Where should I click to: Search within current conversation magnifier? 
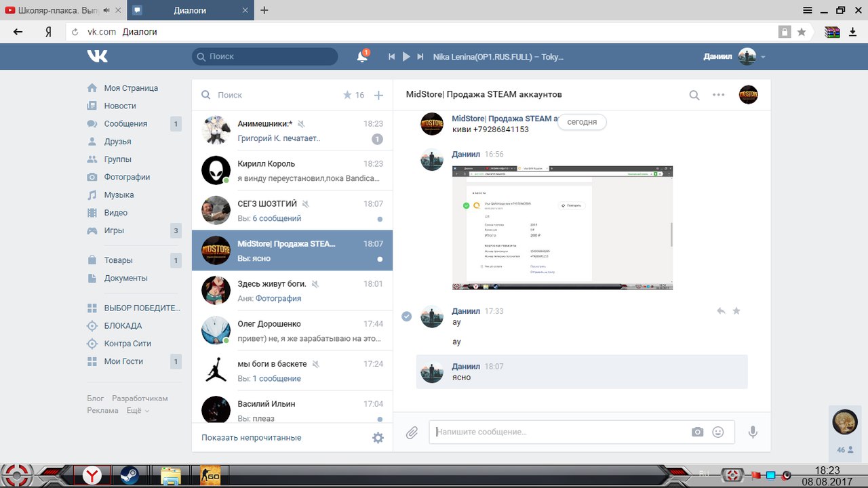pos(694,95)
